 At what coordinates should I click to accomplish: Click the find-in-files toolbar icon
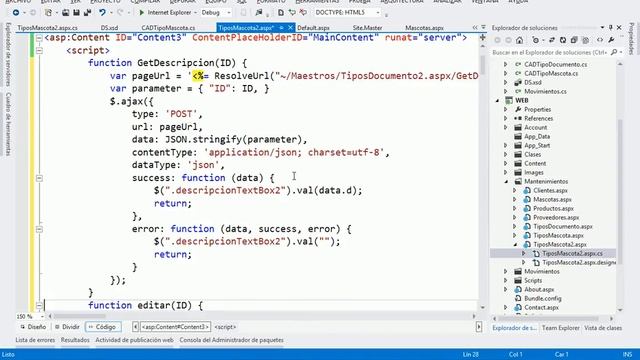pyautogui.click(x=258, y=13)
